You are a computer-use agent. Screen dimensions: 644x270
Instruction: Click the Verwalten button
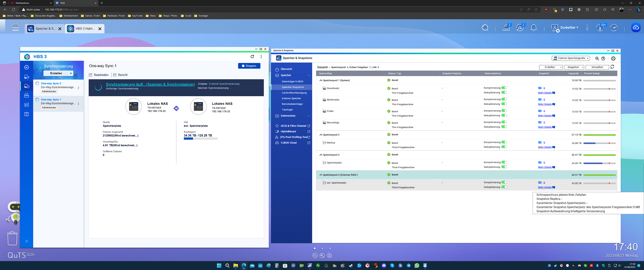click(597, 67)
